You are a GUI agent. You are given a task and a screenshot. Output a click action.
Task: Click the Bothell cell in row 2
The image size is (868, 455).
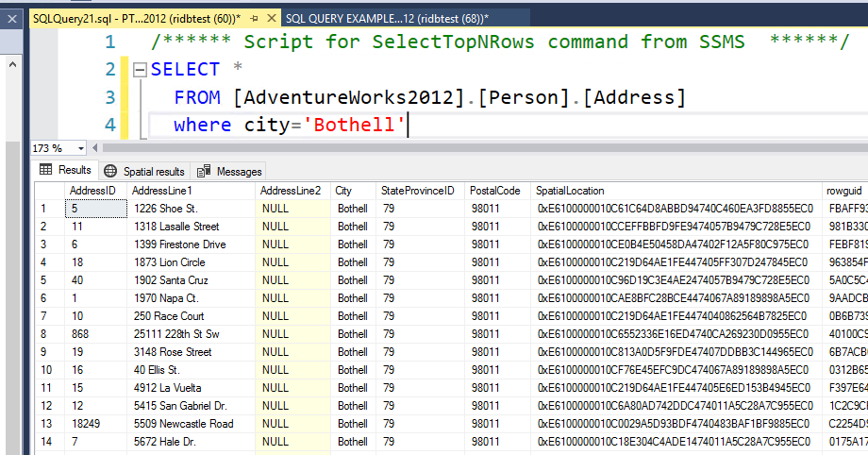(353, 227)
